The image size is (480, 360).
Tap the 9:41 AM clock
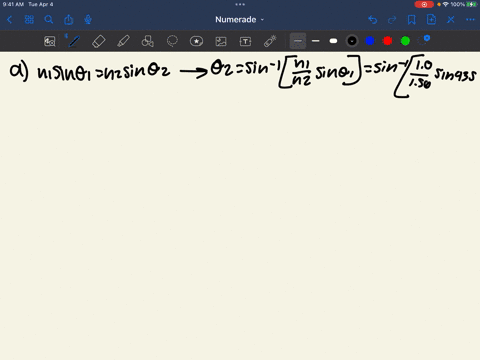click(x=13, y=4)
